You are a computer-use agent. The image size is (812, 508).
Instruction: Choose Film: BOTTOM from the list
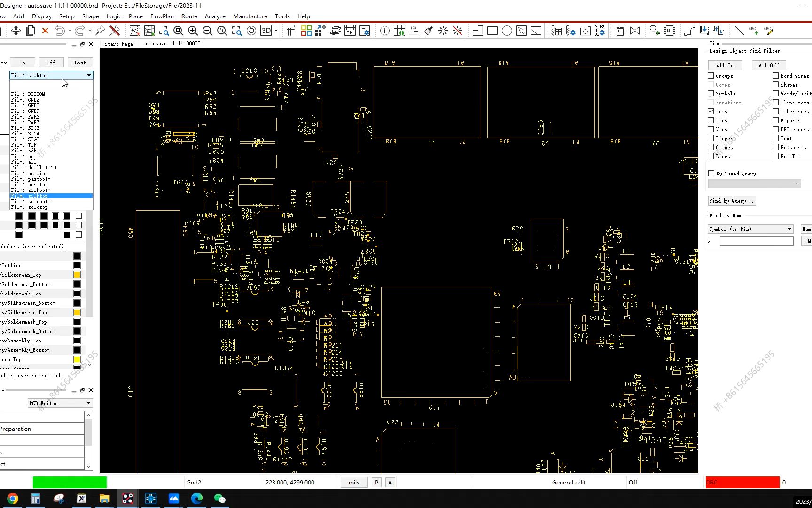point(51,94)
